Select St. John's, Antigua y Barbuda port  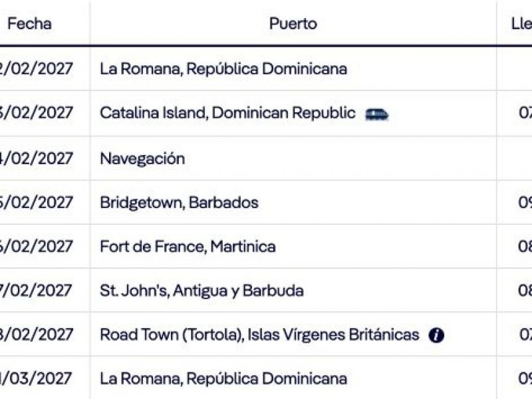(201, 291)
